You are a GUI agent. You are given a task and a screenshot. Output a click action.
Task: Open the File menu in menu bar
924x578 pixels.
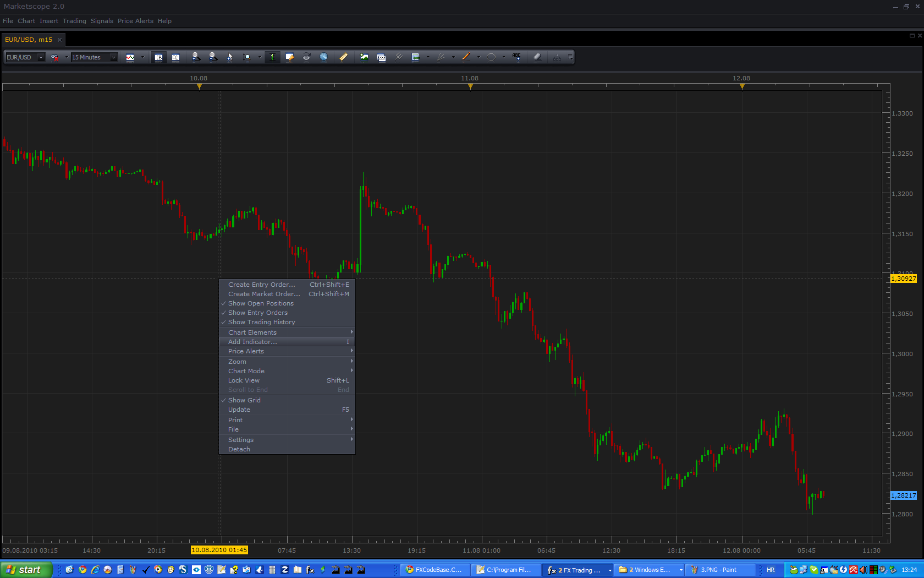click(x=8, y=21)
